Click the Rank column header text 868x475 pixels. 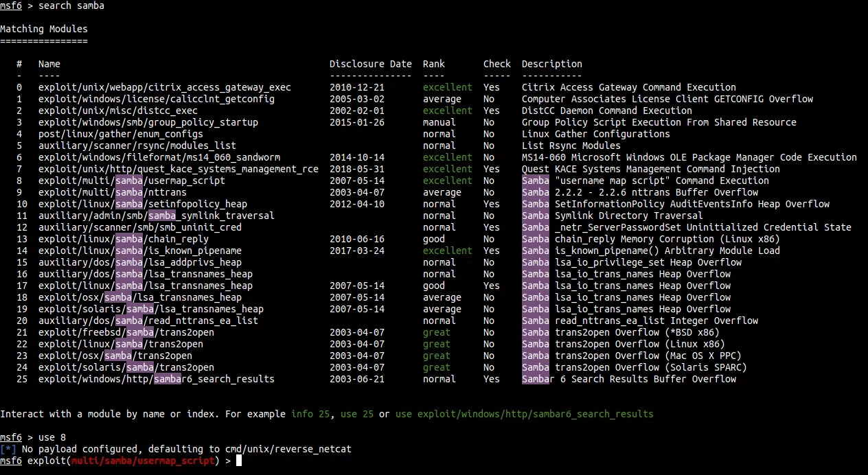433,63
